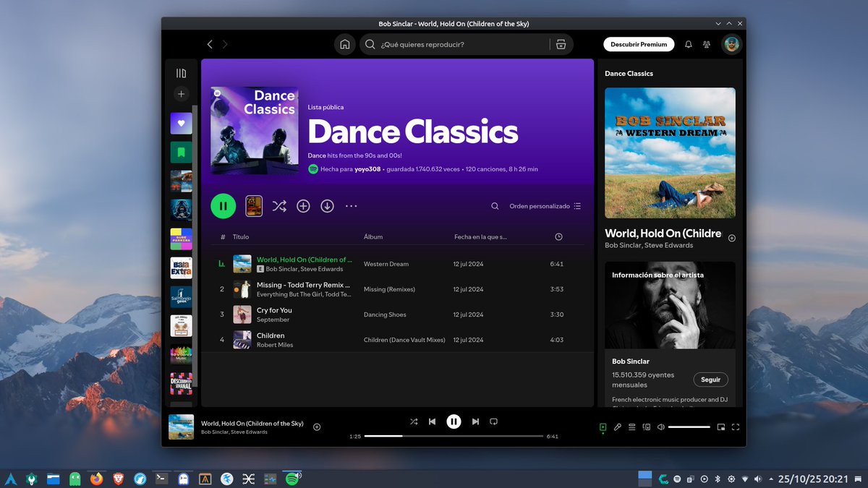
Task: Open Western Dream album link
Action: pyautogui.click(x=386, y=264)
